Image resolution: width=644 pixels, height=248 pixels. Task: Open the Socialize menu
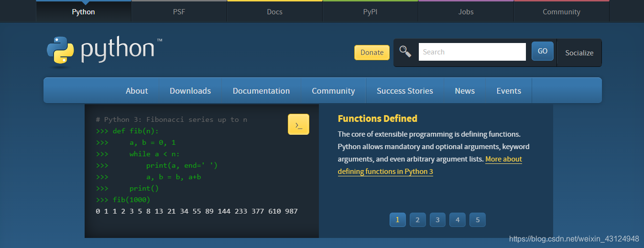[579, 53]
